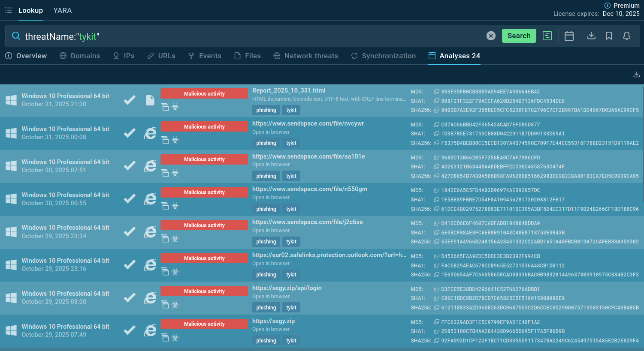Click the green Search button

pos(519,36)
